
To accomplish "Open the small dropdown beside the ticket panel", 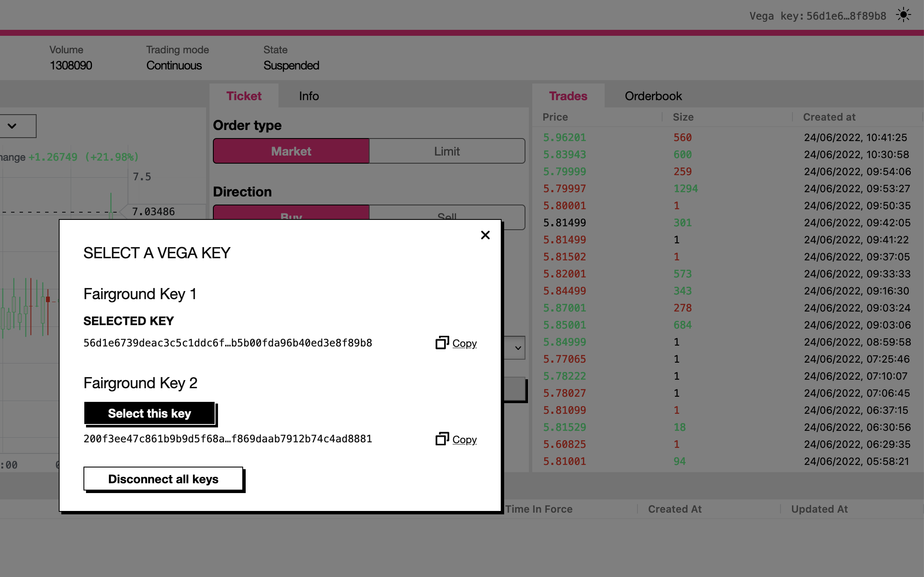I will click(x=518, y=348).
